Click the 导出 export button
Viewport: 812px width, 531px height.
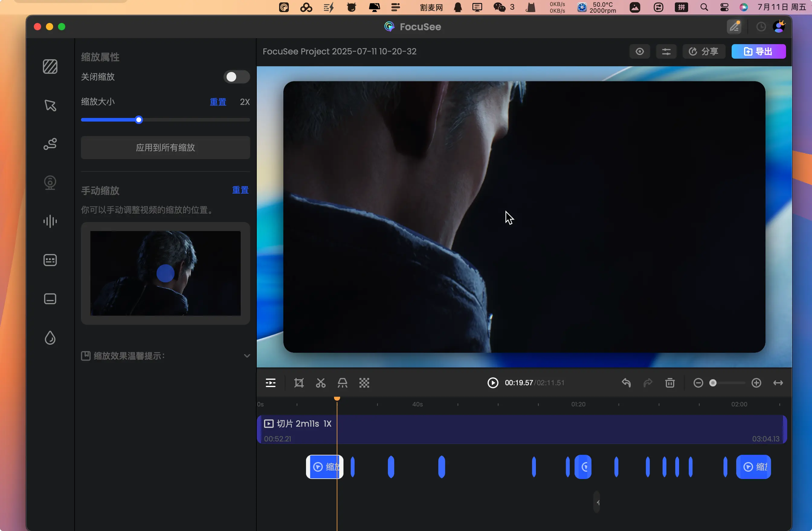pyautogui.click(x=759, y=52)
